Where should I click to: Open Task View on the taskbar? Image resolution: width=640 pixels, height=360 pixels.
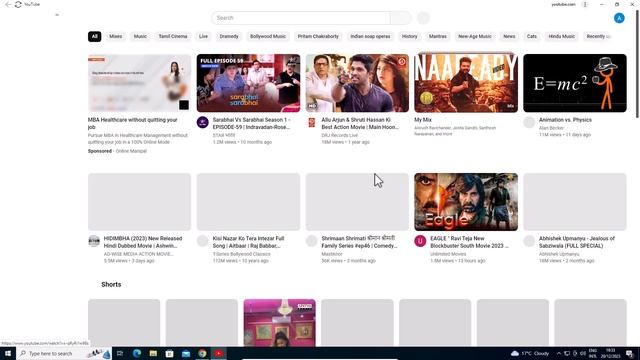tap(120, 353)
